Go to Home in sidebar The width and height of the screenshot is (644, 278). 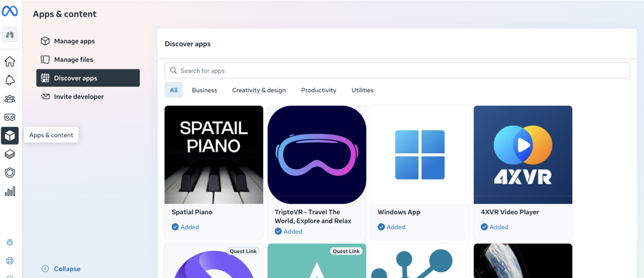click(10, 61)
